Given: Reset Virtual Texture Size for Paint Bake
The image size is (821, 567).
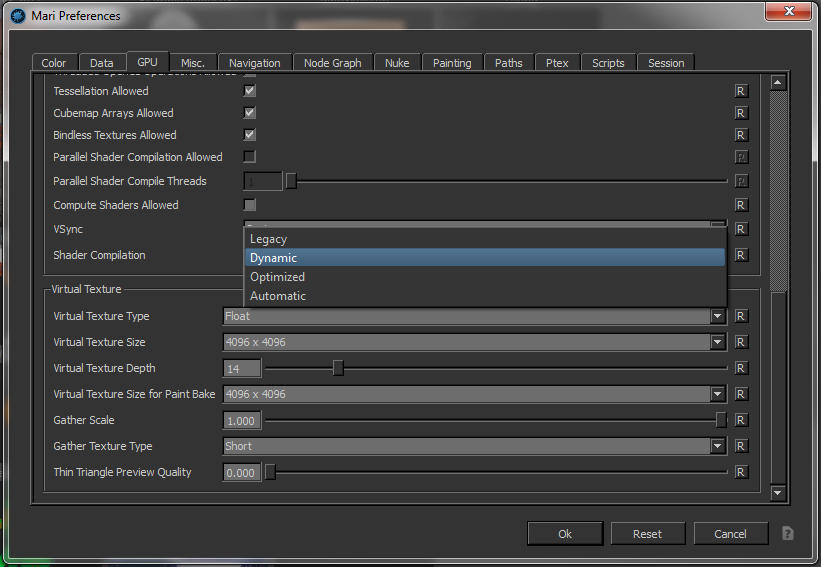Looking at the screenshot, I should [740, 394].
